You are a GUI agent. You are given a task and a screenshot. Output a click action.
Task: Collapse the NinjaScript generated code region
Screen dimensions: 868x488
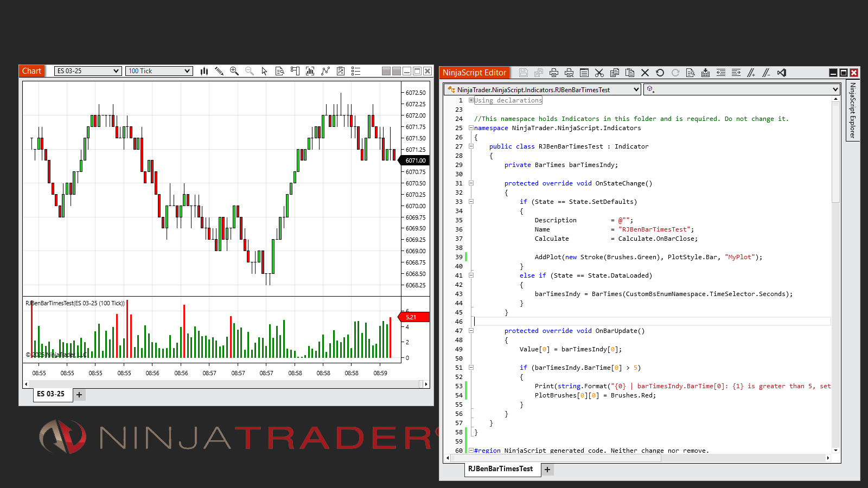[471, 451]
